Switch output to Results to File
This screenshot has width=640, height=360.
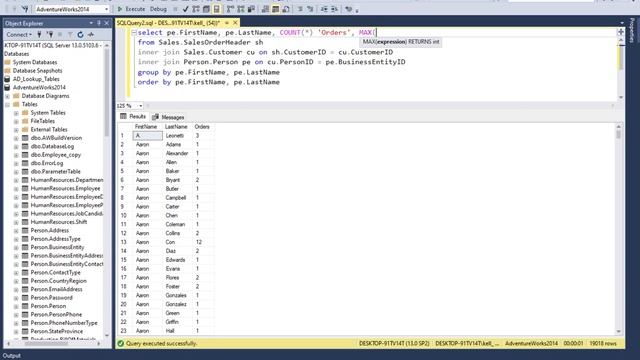(x=286, y=9)
